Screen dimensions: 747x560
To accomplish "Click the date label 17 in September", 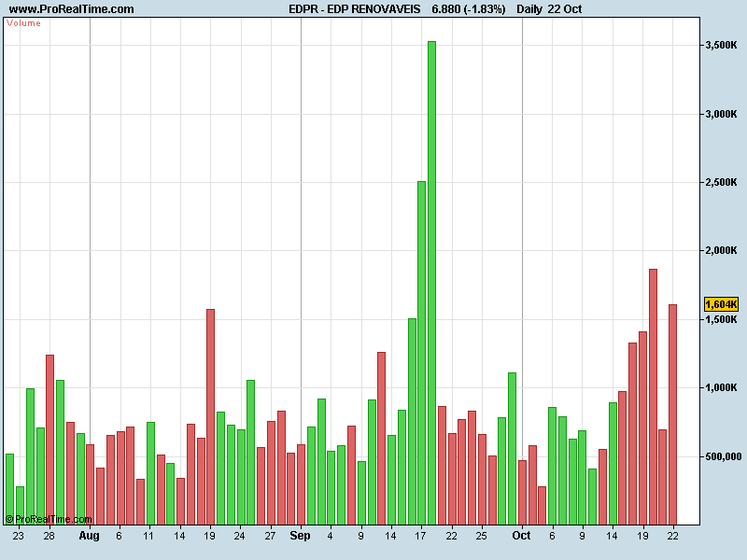I will [x=419, y=536].
